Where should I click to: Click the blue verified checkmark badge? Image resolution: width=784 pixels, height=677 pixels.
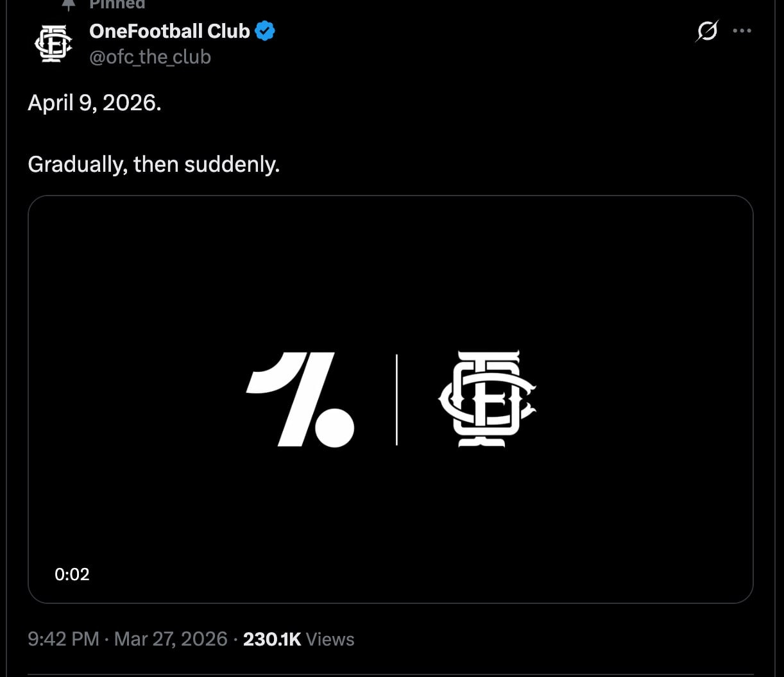point(265,31)
